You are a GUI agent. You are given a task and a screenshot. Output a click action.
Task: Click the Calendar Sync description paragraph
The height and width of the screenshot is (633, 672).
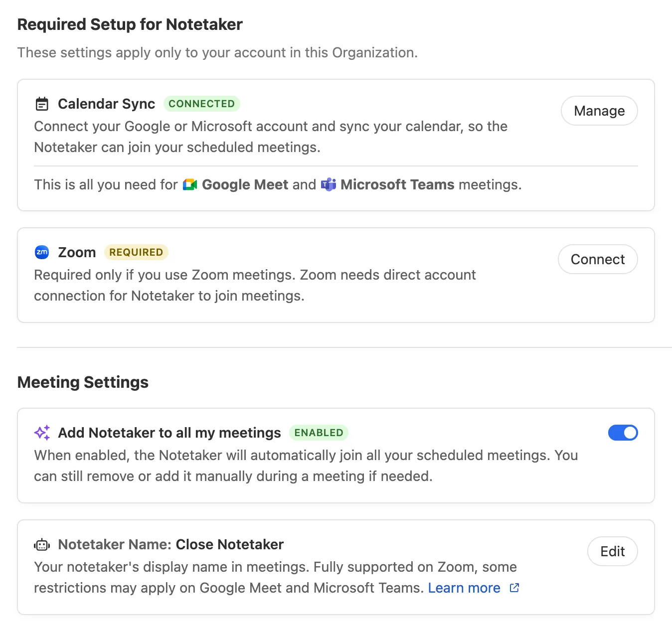tap(271, 137)
